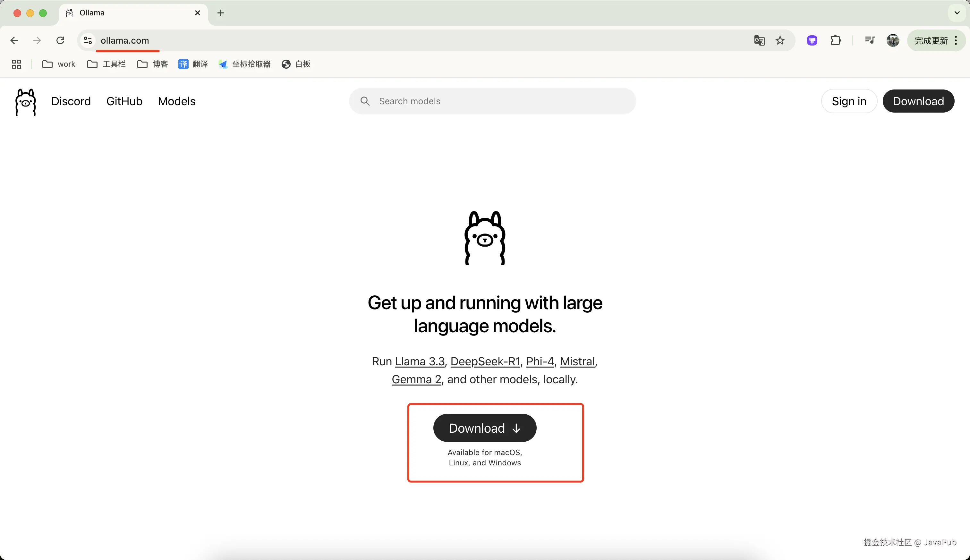This screenshot has width=970, height=560.
Task: Click the Sign in button
Action: (849, 101)
